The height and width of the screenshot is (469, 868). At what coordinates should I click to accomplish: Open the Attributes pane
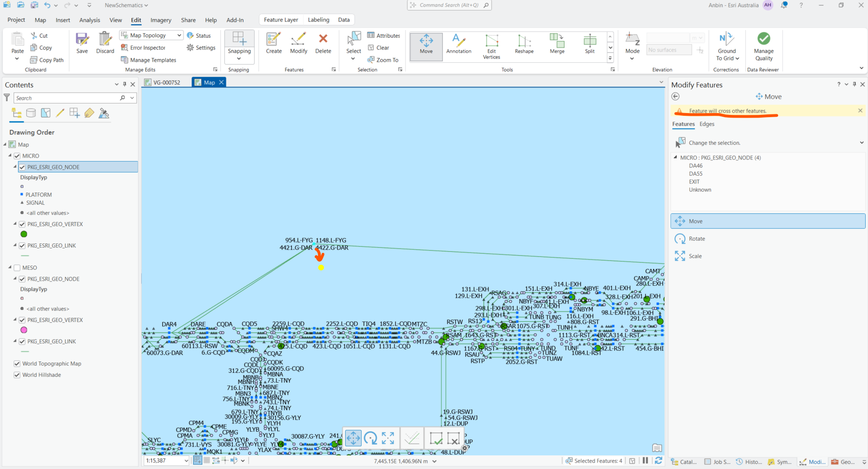point(384,35)
